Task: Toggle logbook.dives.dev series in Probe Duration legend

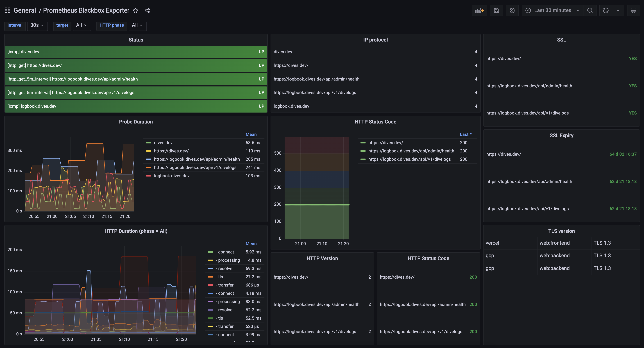Action: [171, 176]
